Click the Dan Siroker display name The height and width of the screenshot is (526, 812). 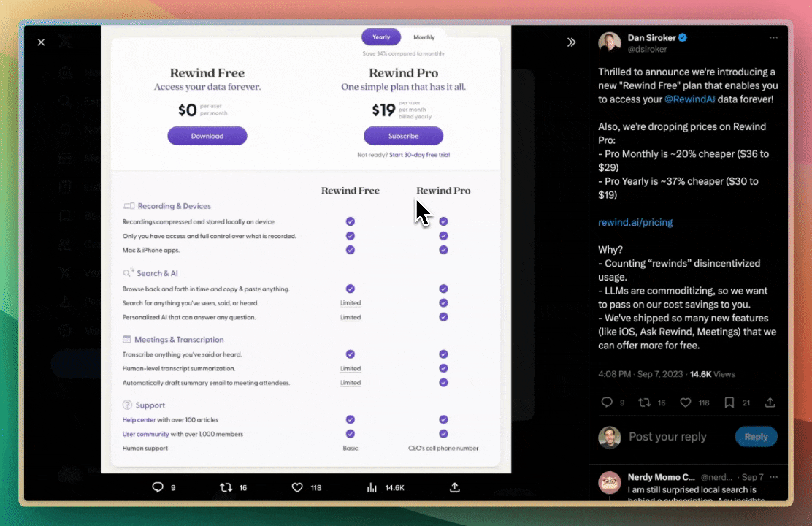pyautogui.click(x=651, y=37)
